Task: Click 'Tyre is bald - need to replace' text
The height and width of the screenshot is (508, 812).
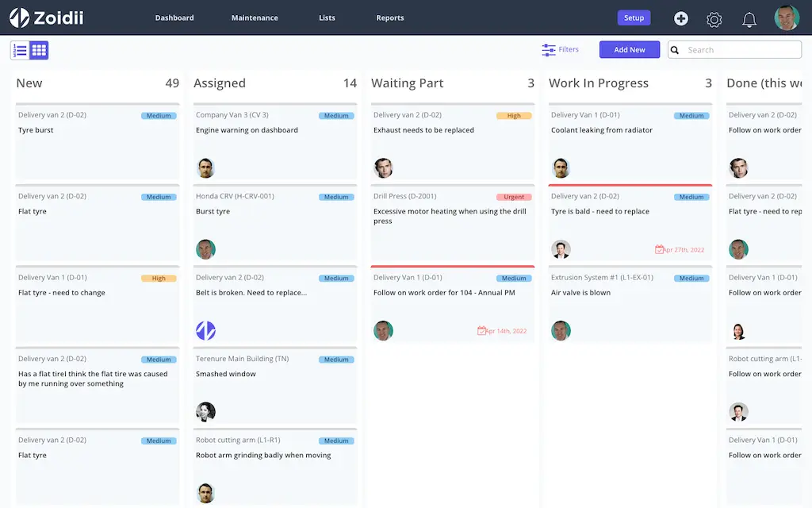Action: (600, 211)
